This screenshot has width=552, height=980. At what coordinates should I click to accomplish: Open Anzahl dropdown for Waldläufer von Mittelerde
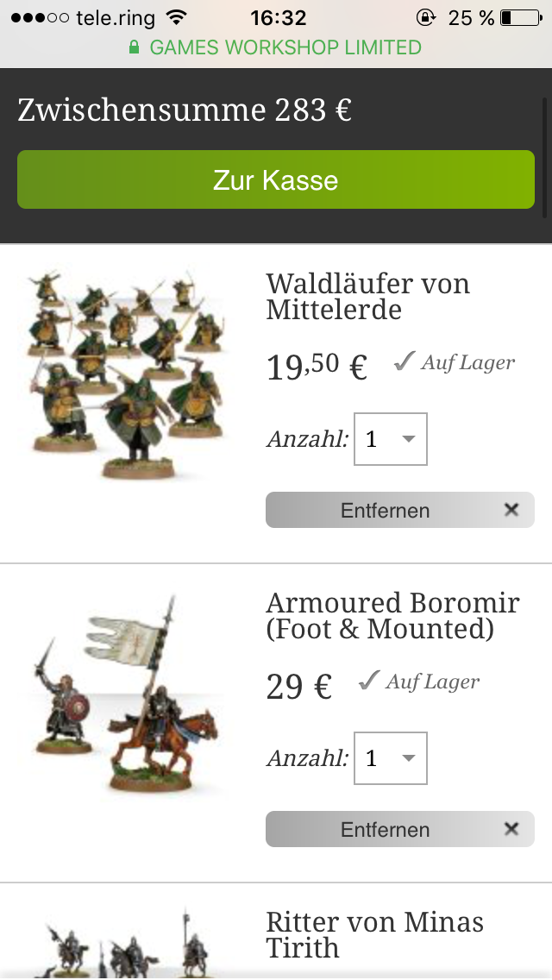coord(391,439)
